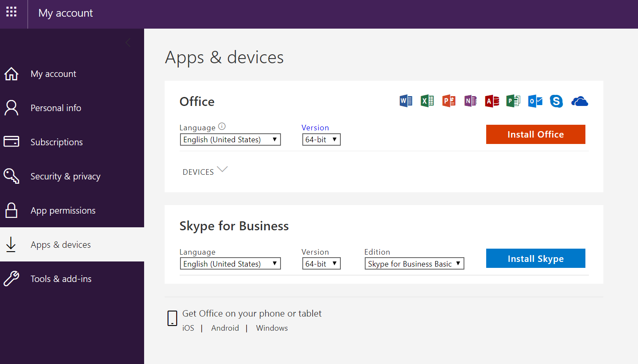The image size is (638, 364).
Task: Click the Access app icon
Action: click(492, 101)
